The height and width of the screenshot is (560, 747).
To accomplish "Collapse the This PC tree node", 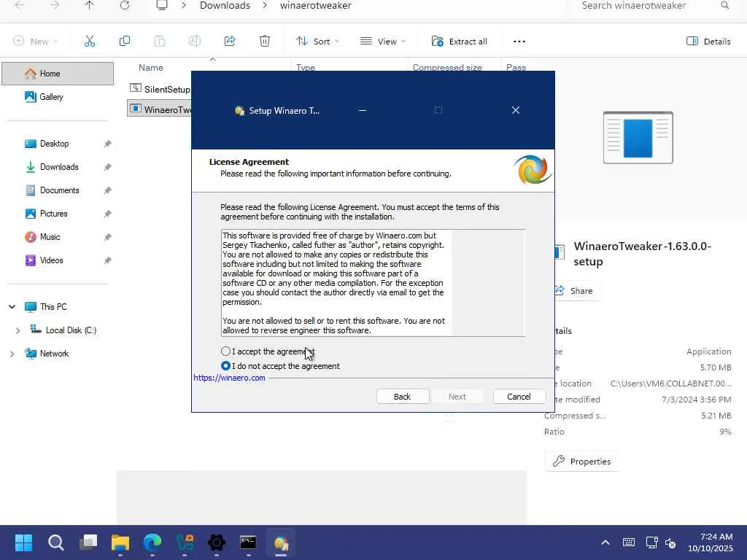I will 12,307.
